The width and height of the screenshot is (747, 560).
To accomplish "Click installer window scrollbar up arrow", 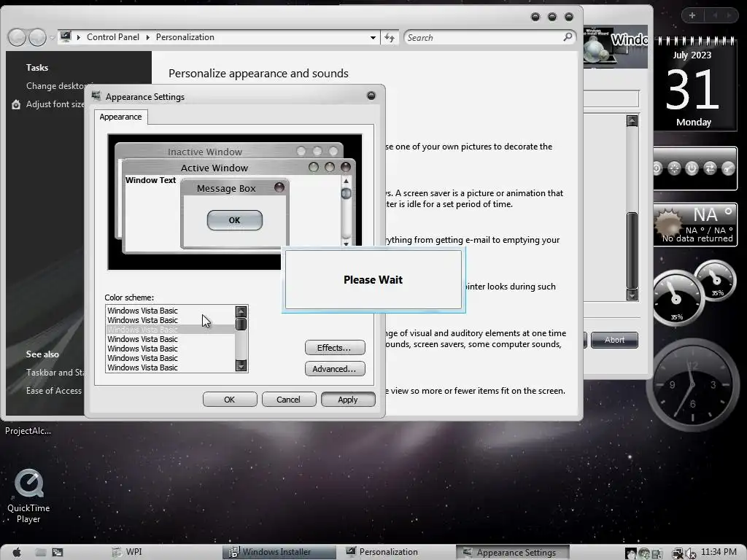I will (632, 121).
